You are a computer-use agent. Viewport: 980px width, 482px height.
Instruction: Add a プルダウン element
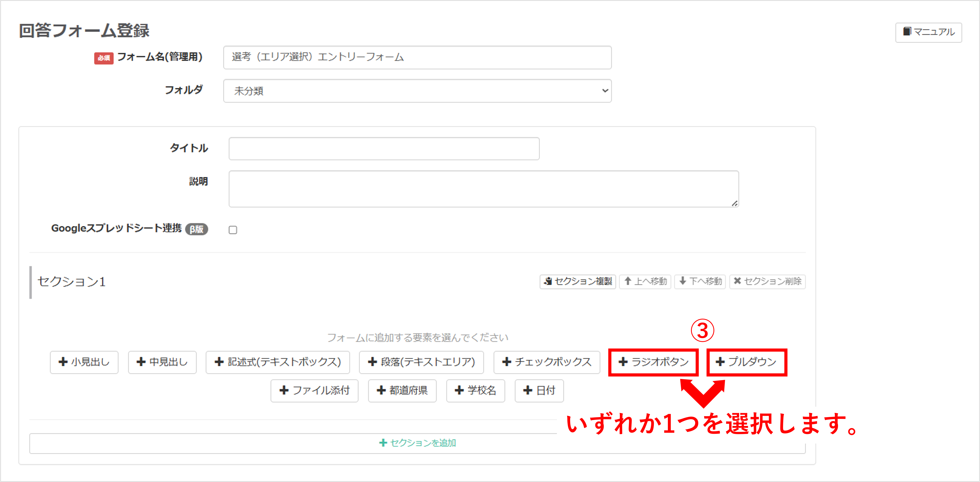coord(746,362)
